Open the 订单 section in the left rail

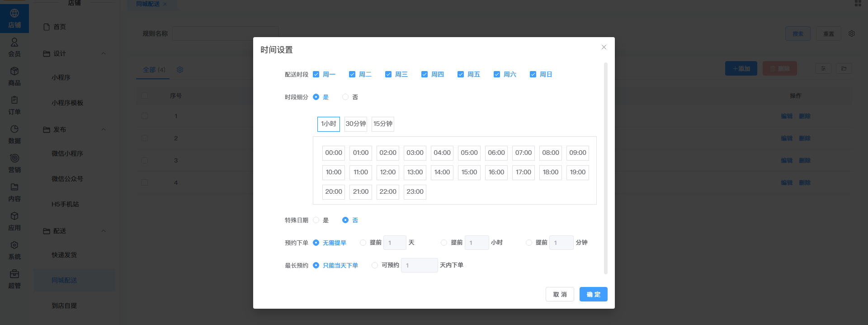(x=14, y=105)
